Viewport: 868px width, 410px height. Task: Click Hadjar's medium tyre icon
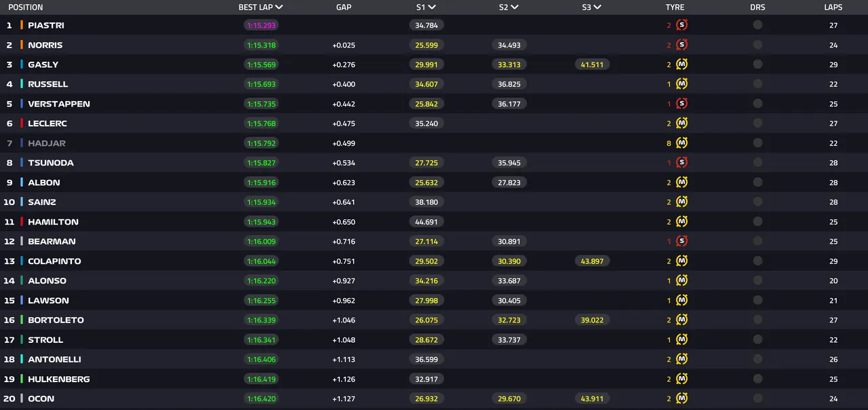[x=682, y=143]
